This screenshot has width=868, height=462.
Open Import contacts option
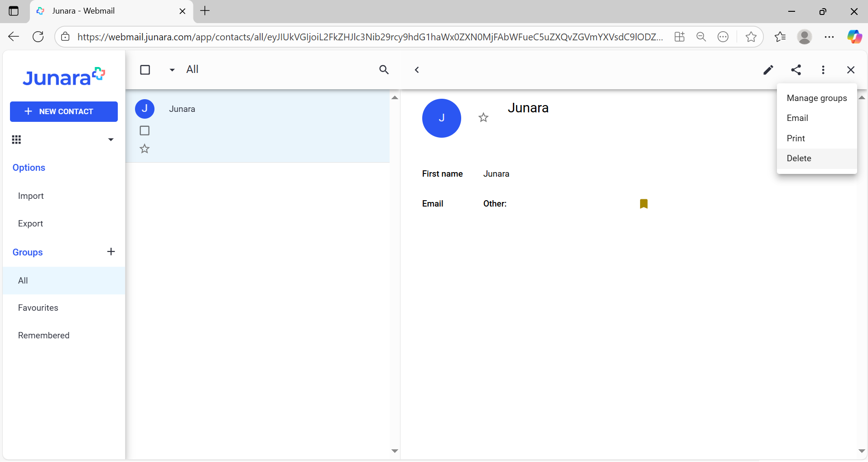[x=31, y=196]
